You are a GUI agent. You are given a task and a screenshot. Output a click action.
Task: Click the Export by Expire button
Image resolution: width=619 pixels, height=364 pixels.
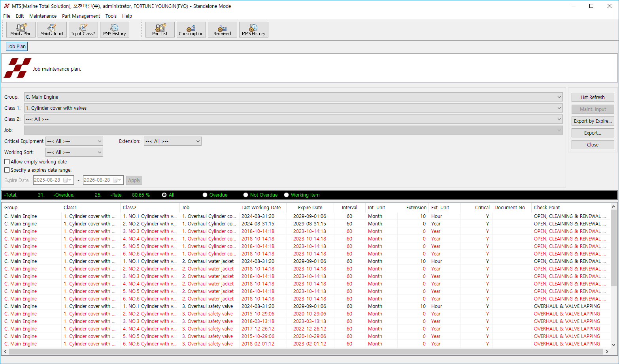593,121
